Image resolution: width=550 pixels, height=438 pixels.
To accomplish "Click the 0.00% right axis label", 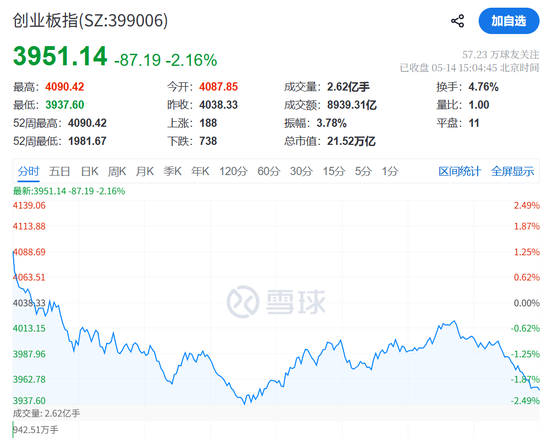I will tap(526, 303).
